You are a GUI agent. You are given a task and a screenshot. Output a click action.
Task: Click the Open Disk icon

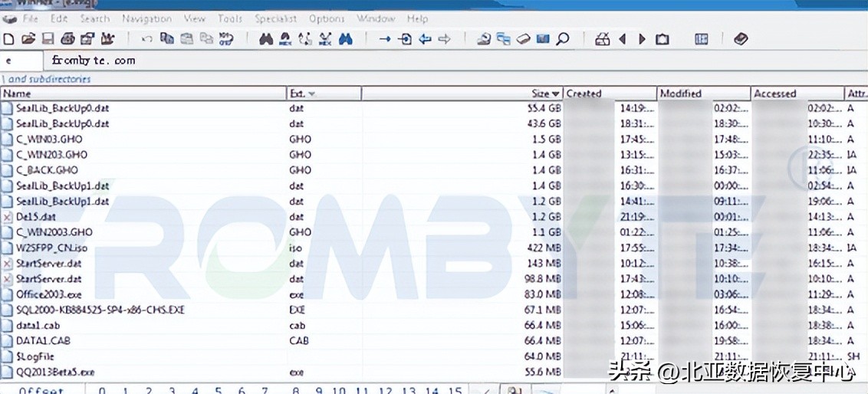click(x=485, y=39)
